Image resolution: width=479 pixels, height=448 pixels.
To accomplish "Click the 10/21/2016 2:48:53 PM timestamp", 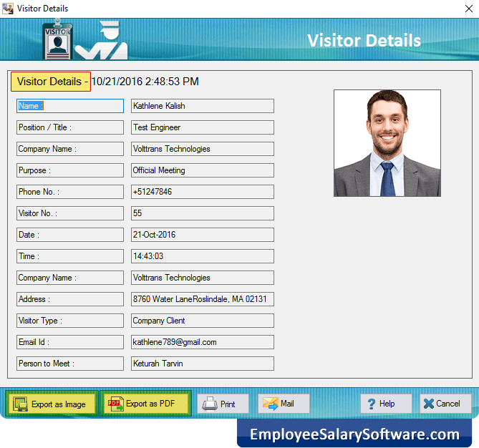I will click(x=145, y=82).
